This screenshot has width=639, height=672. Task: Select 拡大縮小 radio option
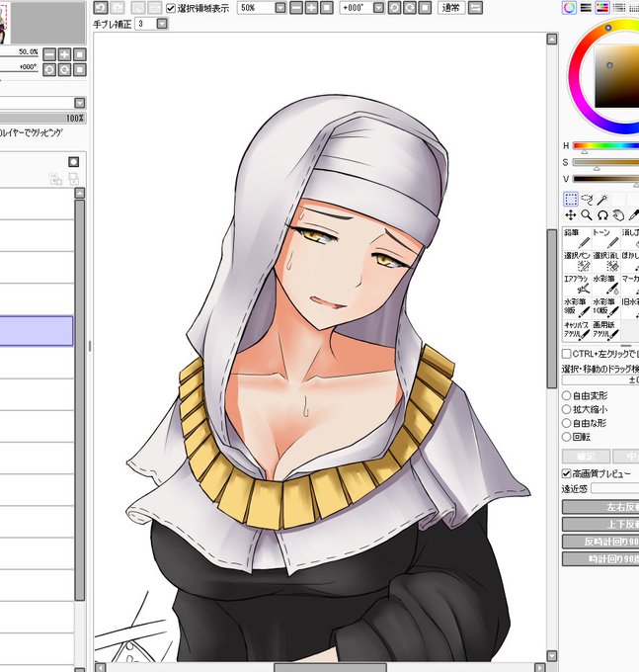(567, 409)
